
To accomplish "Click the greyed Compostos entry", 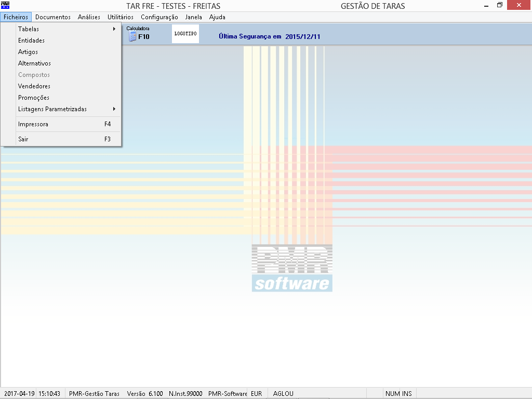I will 68,75.
